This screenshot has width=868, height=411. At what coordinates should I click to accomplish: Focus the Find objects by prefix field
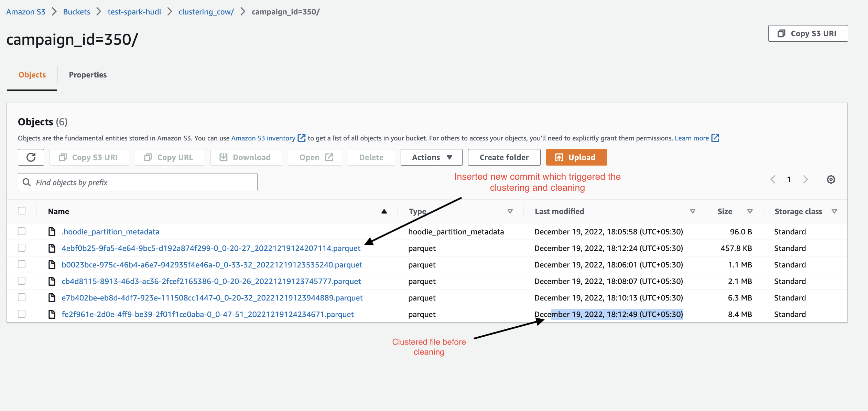138,182
